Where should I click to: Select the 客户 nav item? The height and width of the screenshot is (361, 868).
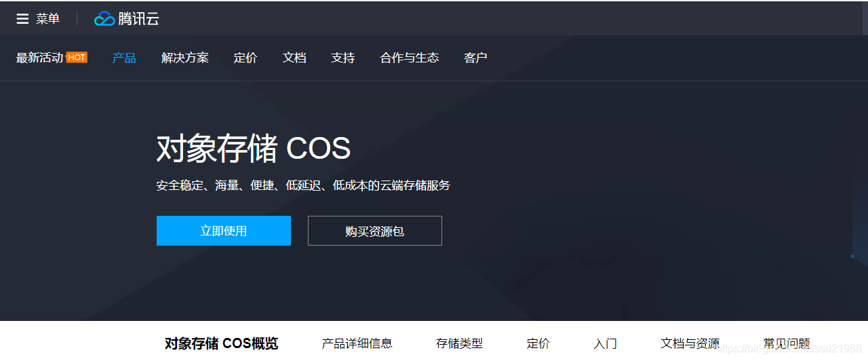pyautogui.click(x=475, y=58)
